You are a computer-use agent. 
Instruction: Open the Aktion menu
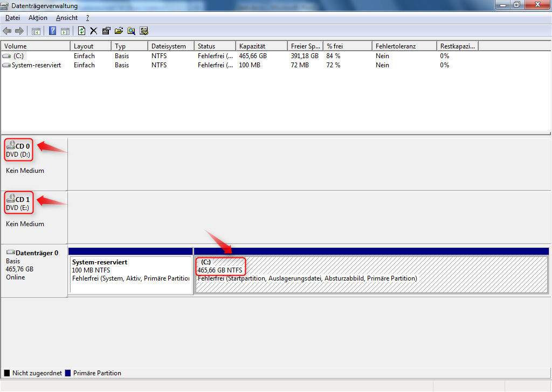pos(38,18)
